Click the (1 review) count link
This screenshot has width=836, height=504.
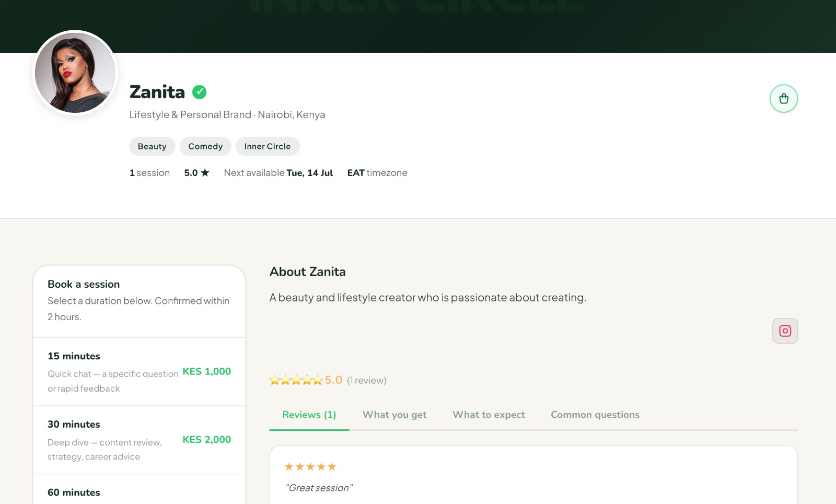tap(366, 380)
